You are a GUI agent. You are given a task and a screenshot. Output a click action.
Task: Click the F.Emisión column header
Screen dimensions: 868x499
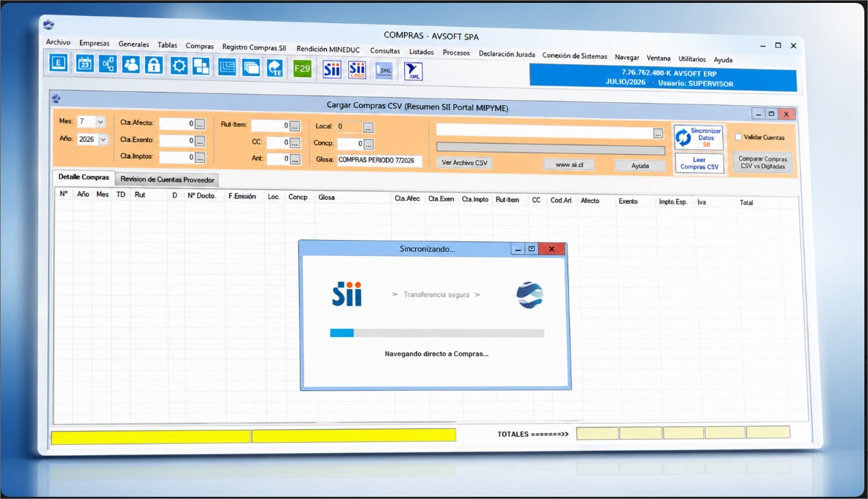pyautogui.click(x=242, y=196)
